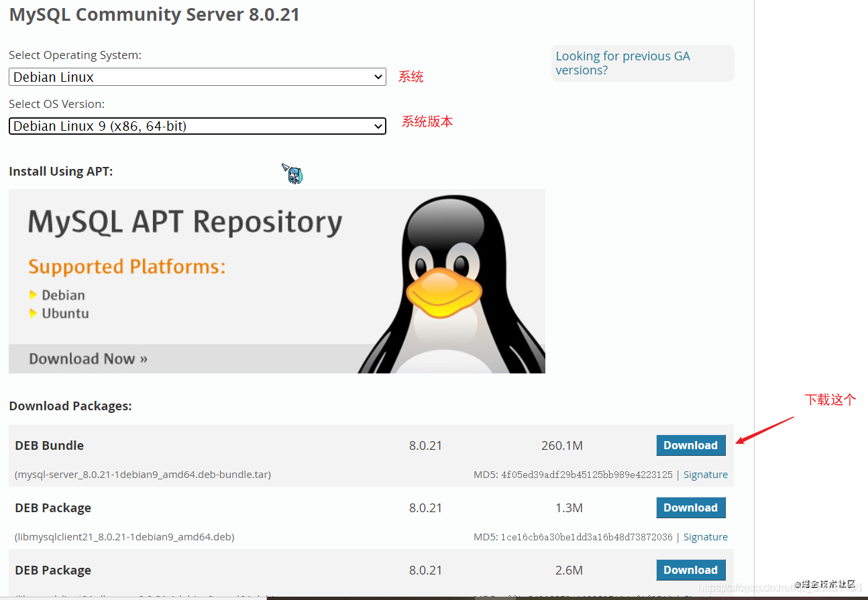Download the 1.3M DEB Package
The width and height of the screenshot is (868, 600).
[691, 507]
